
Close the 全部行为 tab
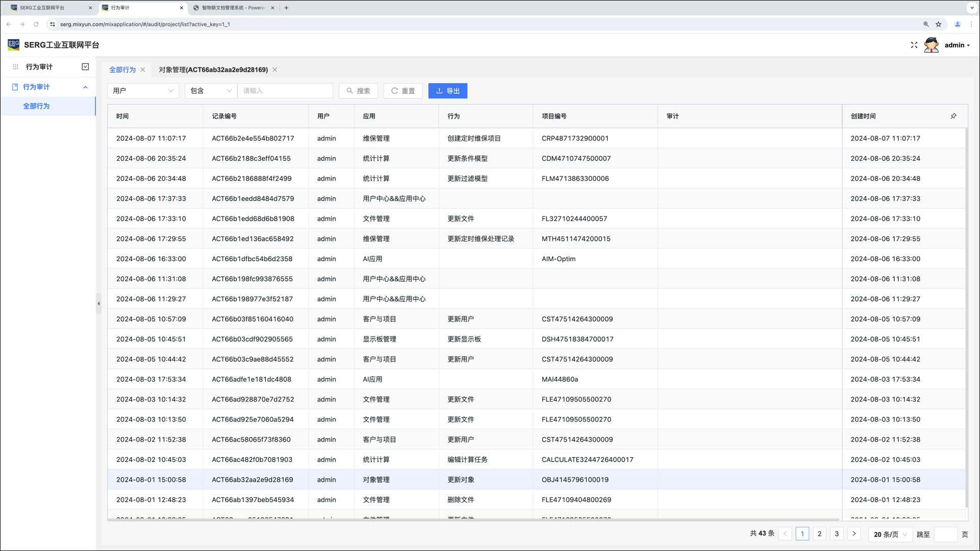pos(143,70)
